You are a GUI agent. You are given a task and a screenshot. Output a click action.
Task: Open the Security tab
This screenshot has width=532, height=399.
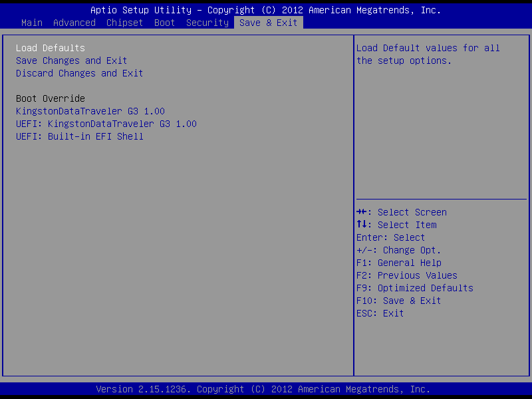(207, 23)
